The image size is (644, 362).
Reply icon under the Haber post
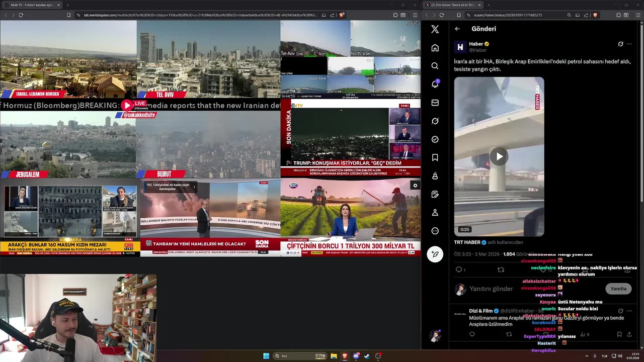459,270
